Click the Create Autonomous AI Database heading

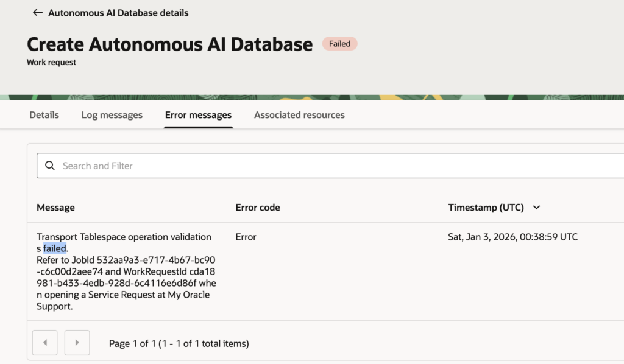point(169,44)
